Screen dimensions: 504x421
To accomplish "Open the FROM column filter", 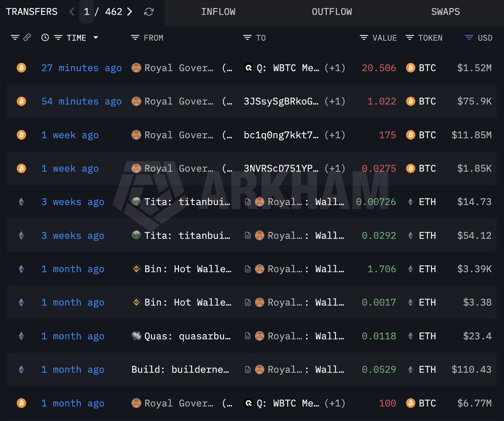I will [135, 38].
